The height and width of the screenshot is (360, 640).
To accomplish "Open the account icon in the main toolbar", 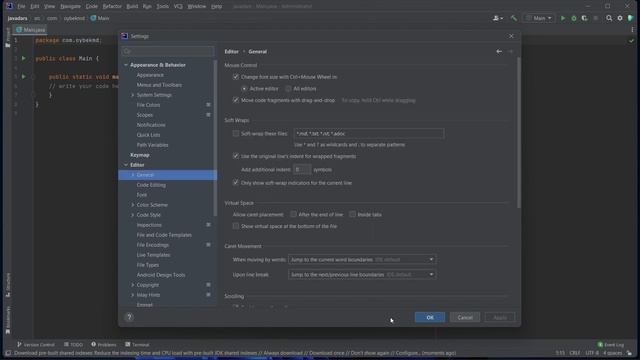I will [498, 18].
